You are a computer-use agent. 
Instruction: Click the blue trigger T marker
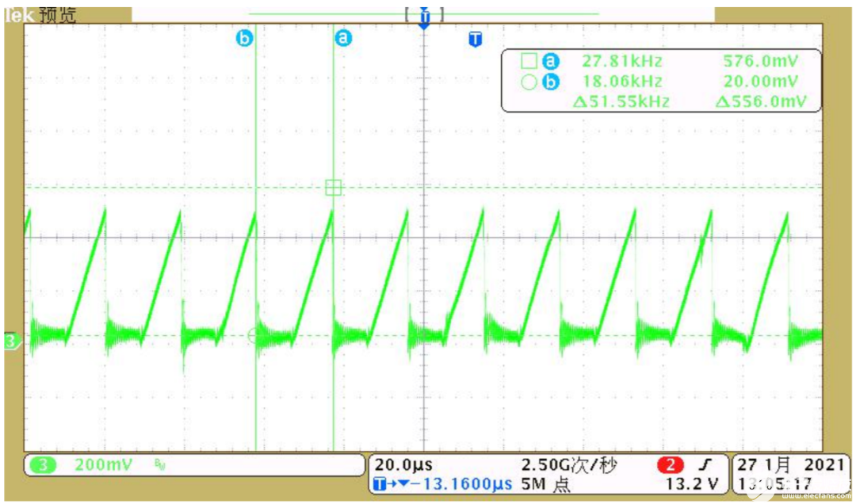tap(476, 40)
